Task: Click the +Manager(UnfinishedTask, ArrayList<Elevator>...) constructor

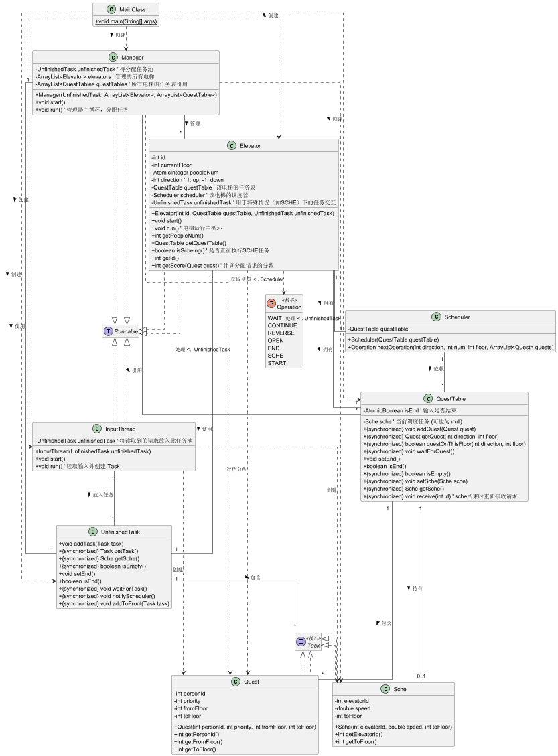Action: click(126, 95)
